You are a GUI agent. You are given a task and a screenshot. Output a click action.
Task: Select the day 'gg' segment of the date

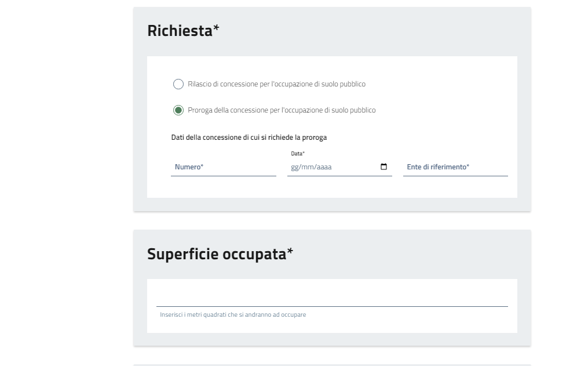[x=294, y=168]
